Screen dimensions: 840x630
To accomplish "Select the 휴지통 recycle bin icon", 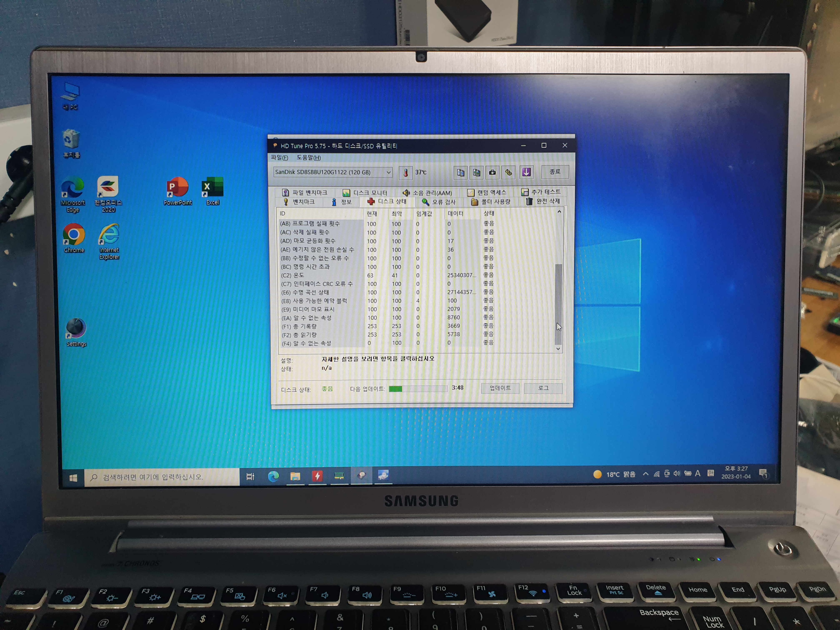I will tap(71, 144).
